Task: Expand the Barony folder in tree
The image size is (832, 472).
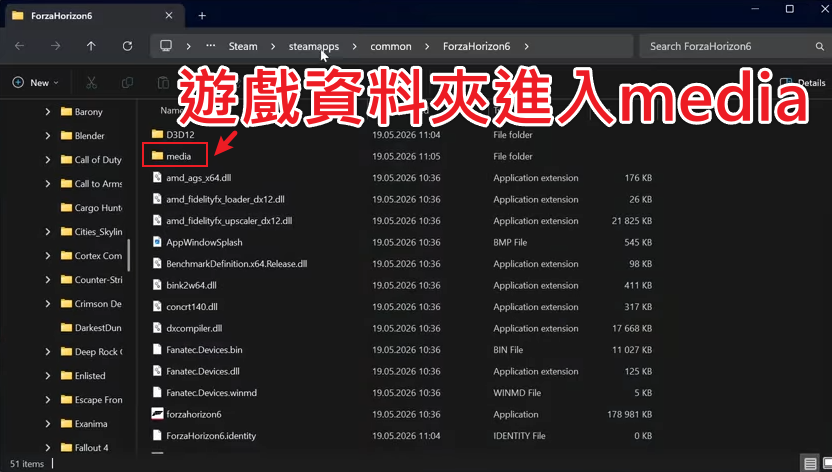Action: click(x=48, y=111)
